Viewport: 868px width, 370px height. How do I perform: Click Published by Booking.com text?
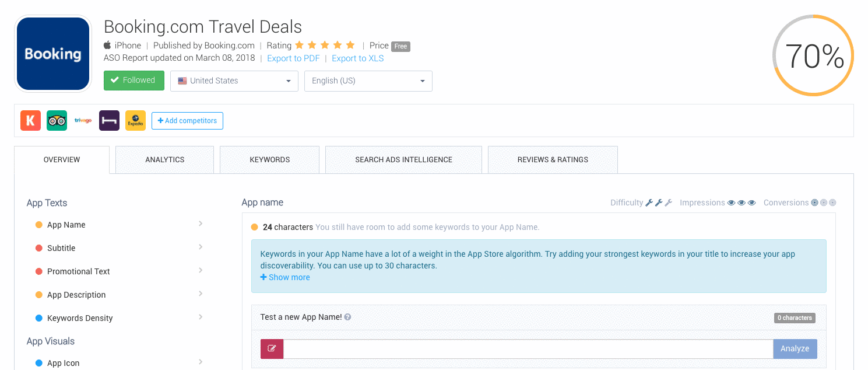[204, 46]
